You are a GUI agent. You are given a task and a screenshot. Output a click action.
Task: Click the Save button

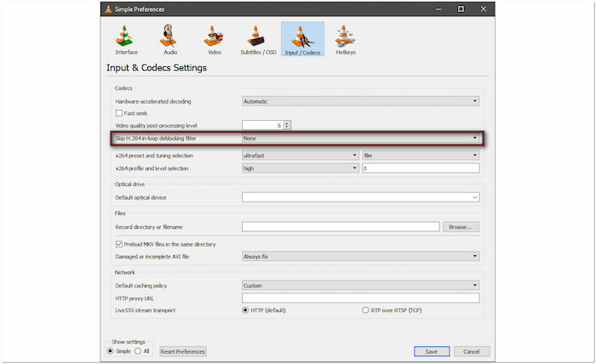pyautogui.click(x=432, y=351)
